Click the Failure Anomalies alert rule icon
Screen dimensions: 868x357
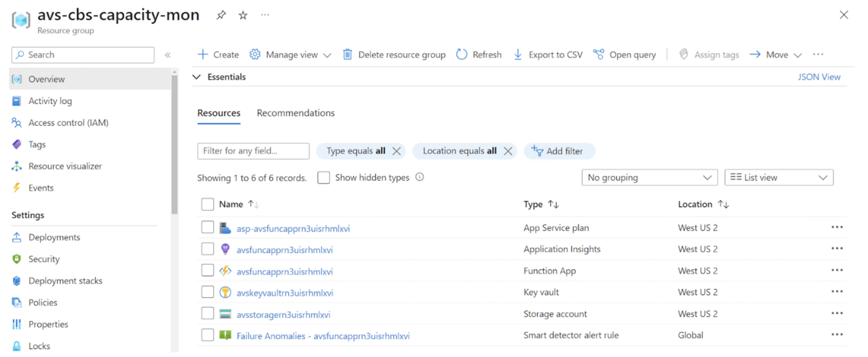225,335
